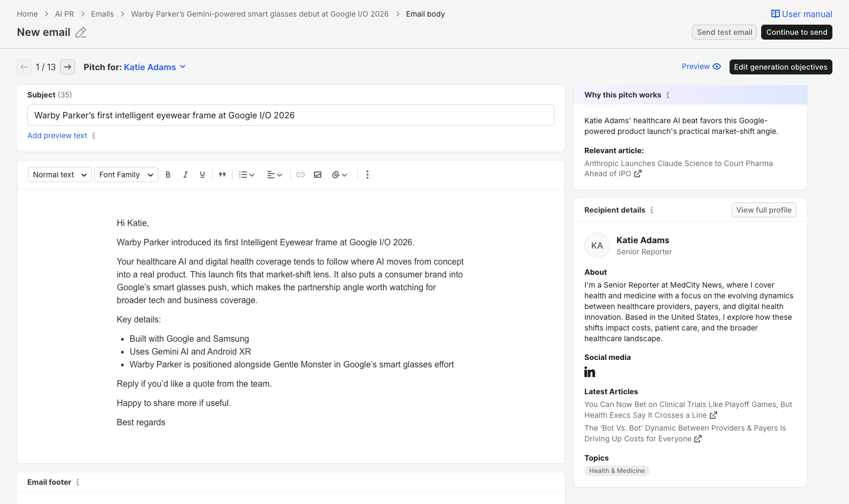
Task: Click the Senior Reporter title text
Action: (644, 252)
